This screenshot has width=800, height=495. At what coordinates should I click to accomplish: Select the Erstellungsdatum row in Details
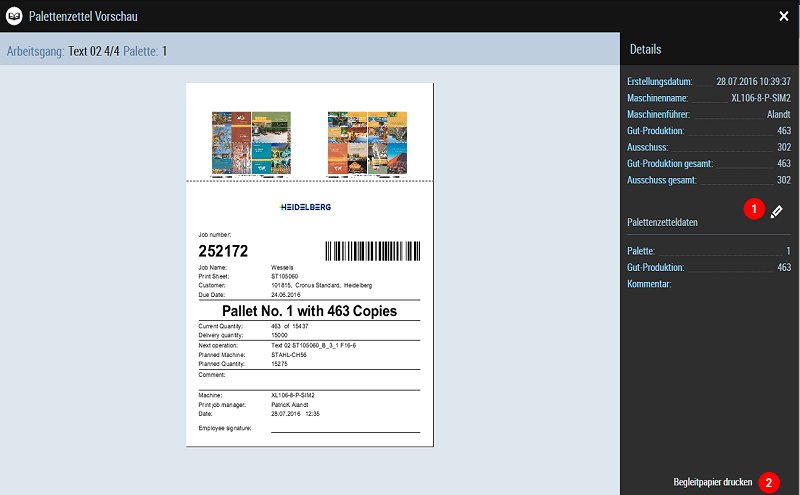709,81
